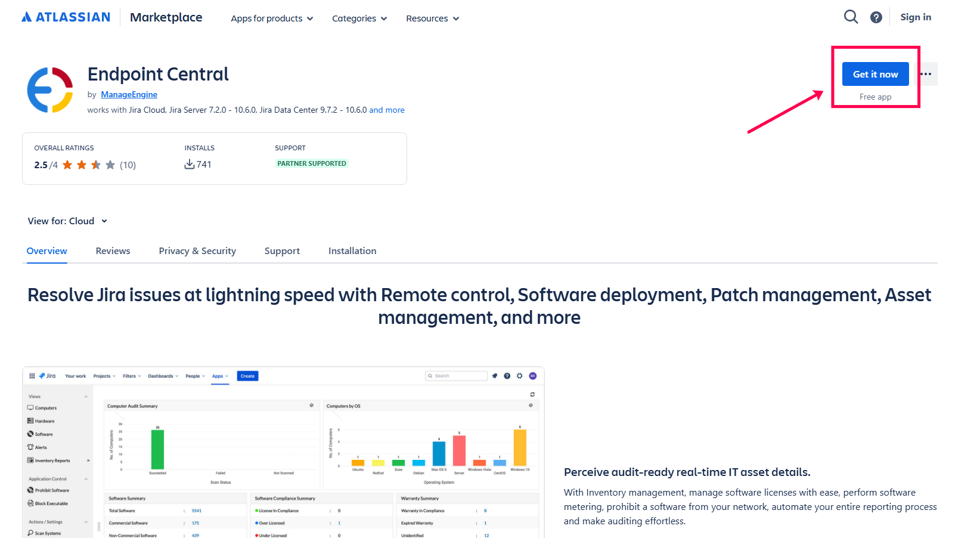Select Block Executable in screenshot sidebar

click(48, 503)
